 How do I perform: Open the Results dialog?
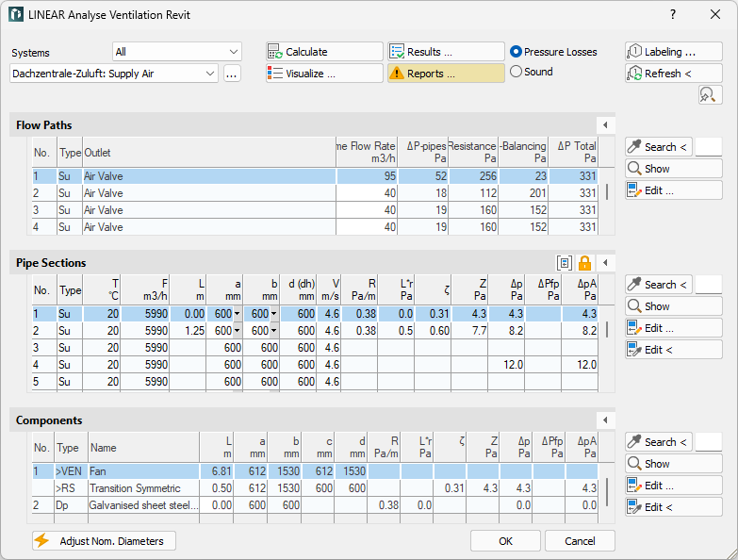(x=446, y=52)
